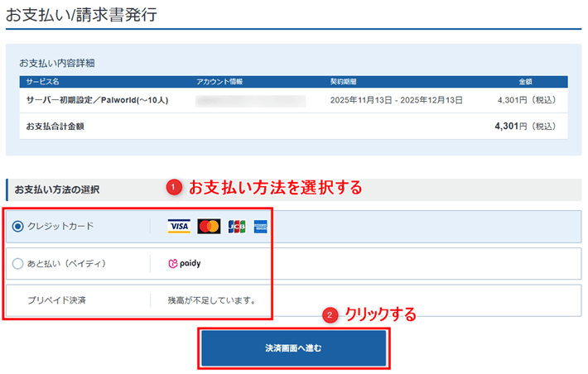Select the クレジットカード radio button
This screenshot has width=588, height=374.
pyautogui.click(x=17, y=227)
